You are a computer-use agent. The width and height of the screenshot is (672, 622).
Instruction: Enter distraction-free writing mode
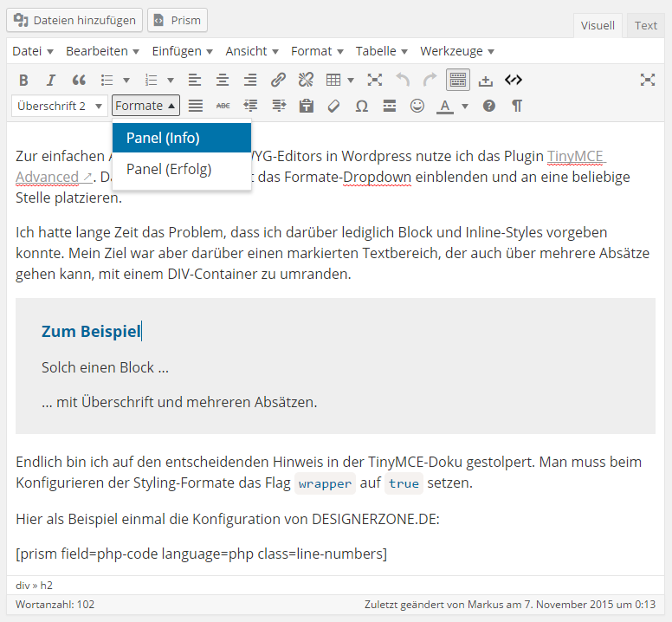point(648,81)
